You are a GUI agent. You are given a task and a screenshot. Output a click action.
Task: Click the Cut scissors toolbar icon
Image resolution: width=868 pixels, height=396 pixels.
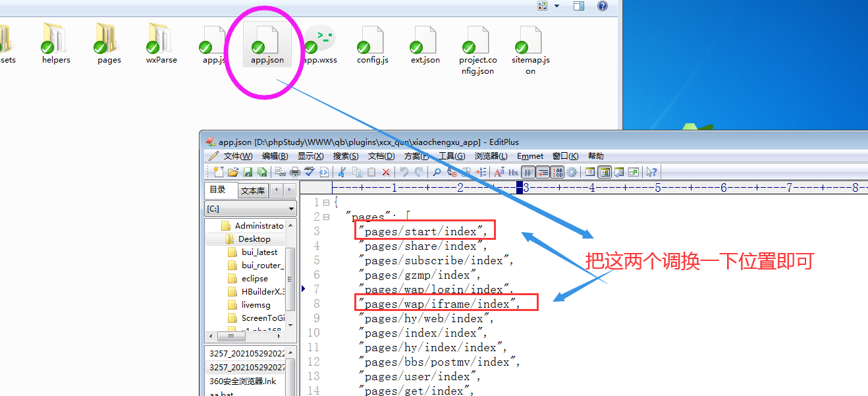coord(342,172)
